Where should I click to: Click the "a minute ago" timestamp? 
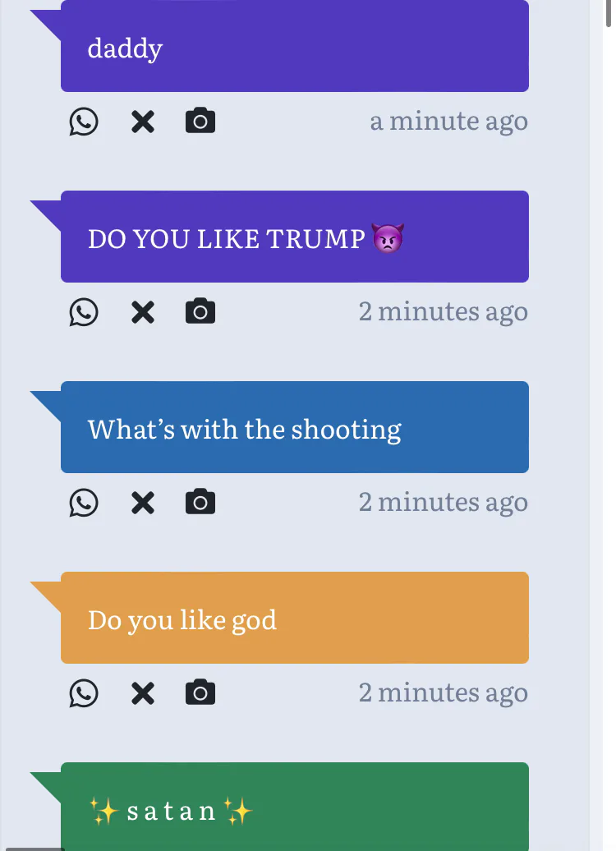(448, 122)
